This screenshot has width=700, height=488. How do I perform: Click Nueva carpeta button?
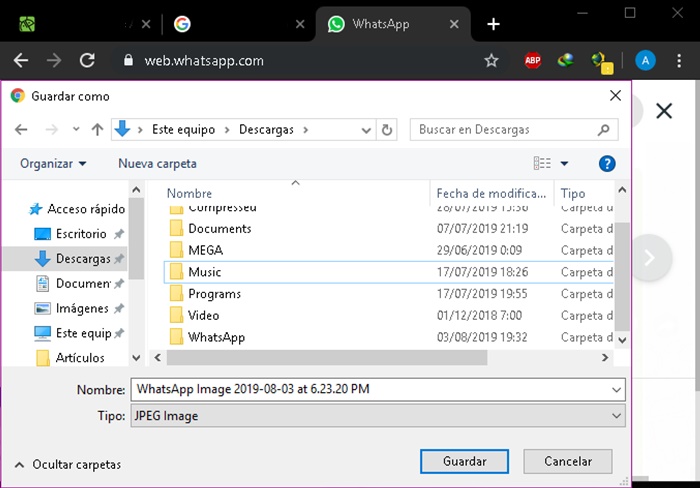(157, 164)
